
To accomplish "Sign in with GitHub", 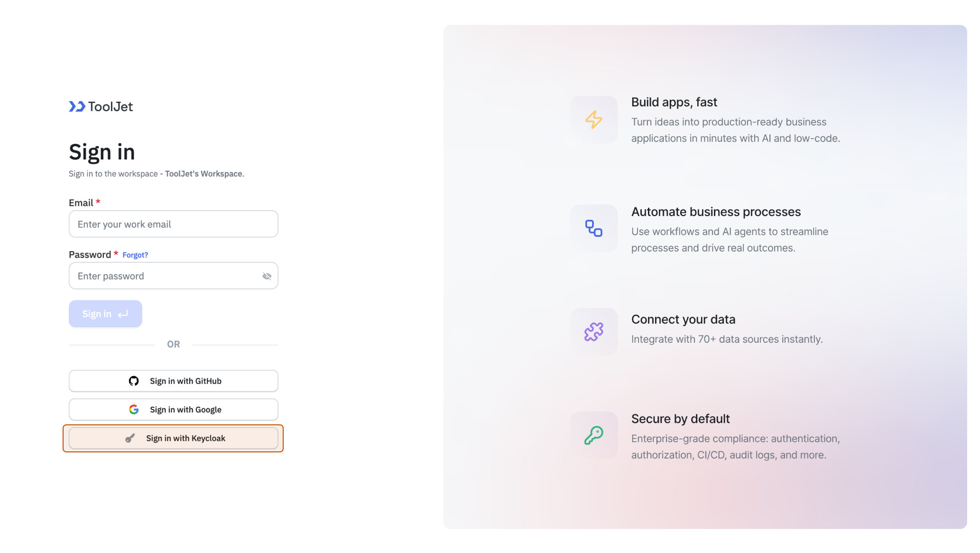I will pos(173,381).
